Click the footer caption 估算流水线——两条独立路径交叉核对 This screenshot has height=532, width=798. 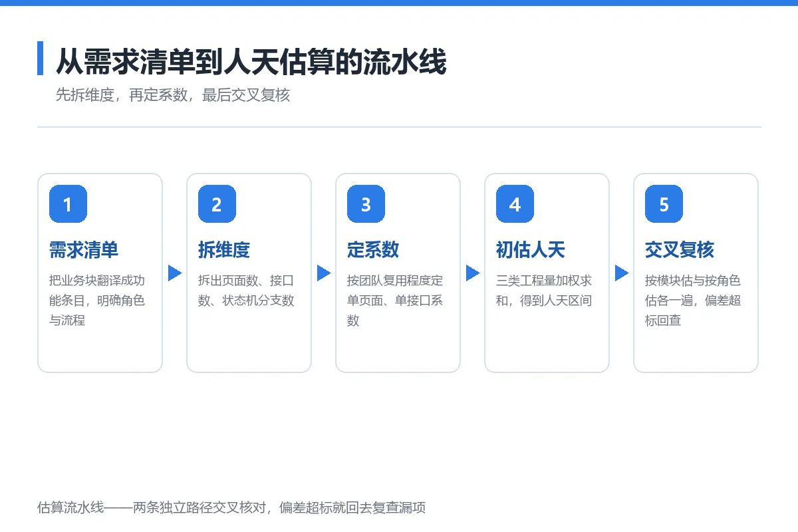[231, 508]
